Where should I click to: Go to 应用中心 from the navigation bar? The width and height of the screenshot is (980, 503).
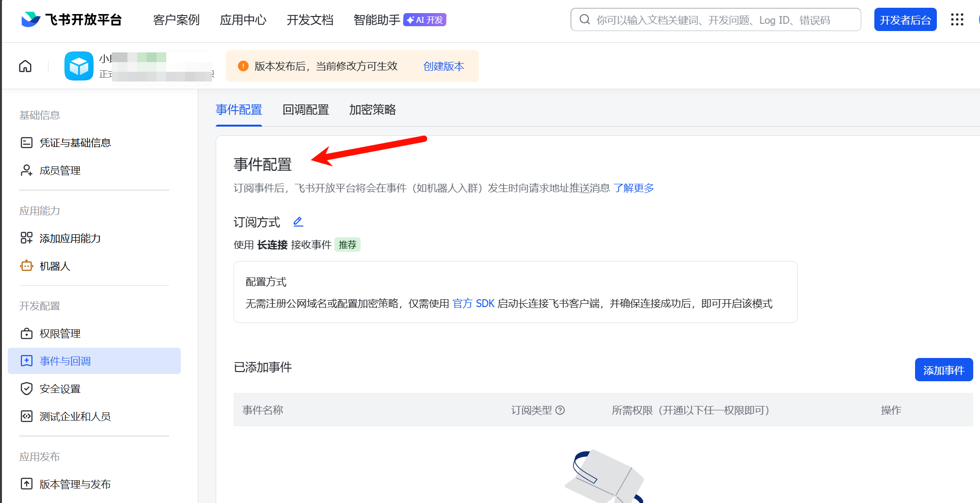tap(243, 20)
